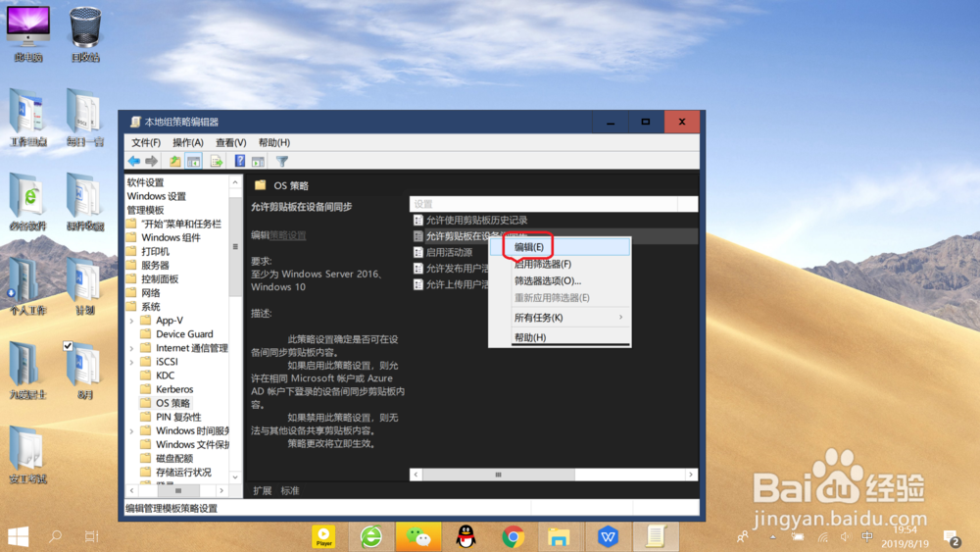Toggle the action pane toolbar icon
The image size is (980, 552).
pos(258,162)
